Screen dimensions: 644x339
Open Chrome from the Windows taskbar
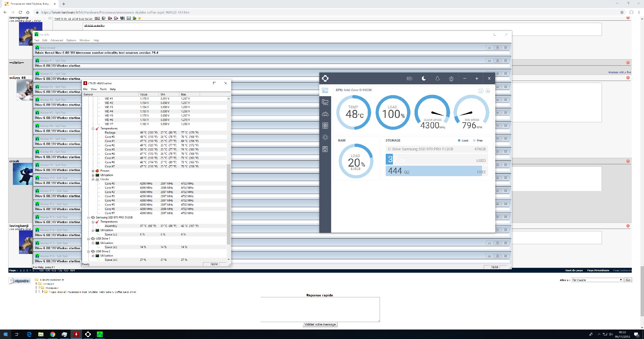pyautogui.click(x=53, y=334)
